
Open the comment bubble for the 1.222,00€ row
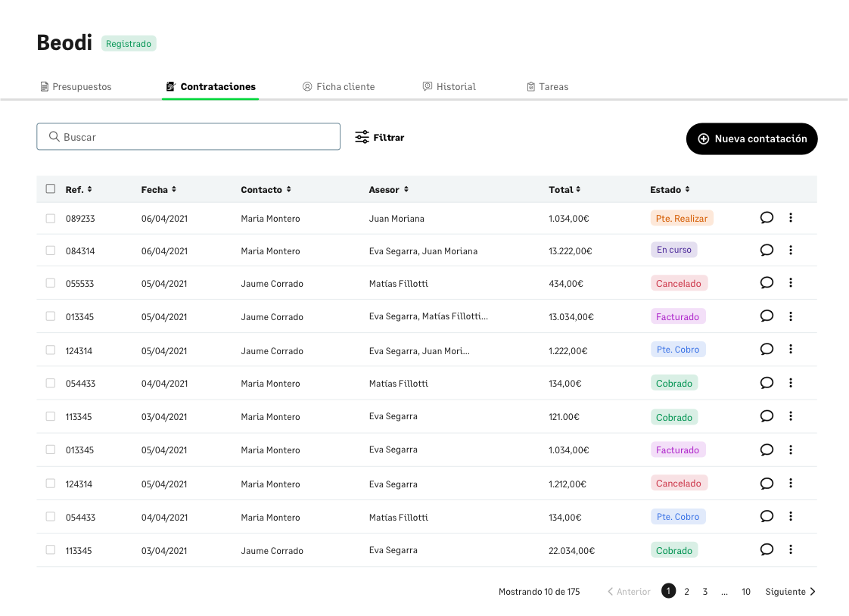767,350
